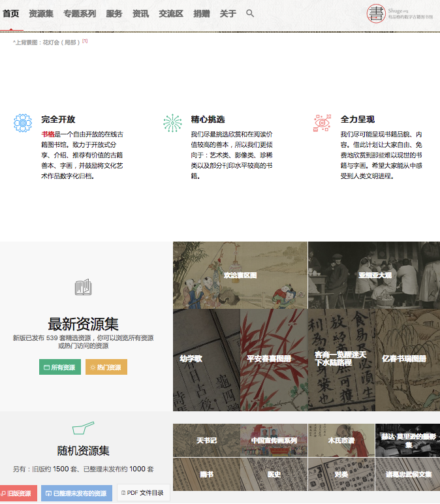Open the search magnifier icon
Image resolution: width=440 pixels, height=504 pixels.
pos(250,13)
